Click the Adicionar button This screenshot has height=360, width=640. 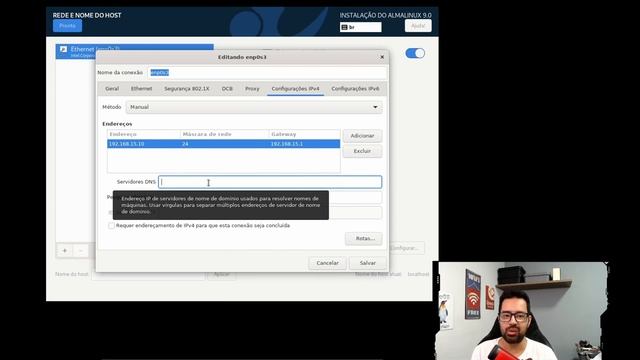click(362, 136)
